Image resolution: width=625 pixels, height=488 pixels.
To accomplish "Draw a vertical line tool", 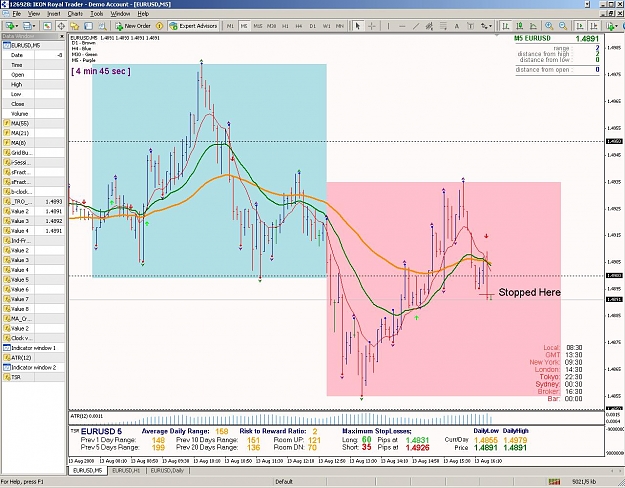I will 388,26.
